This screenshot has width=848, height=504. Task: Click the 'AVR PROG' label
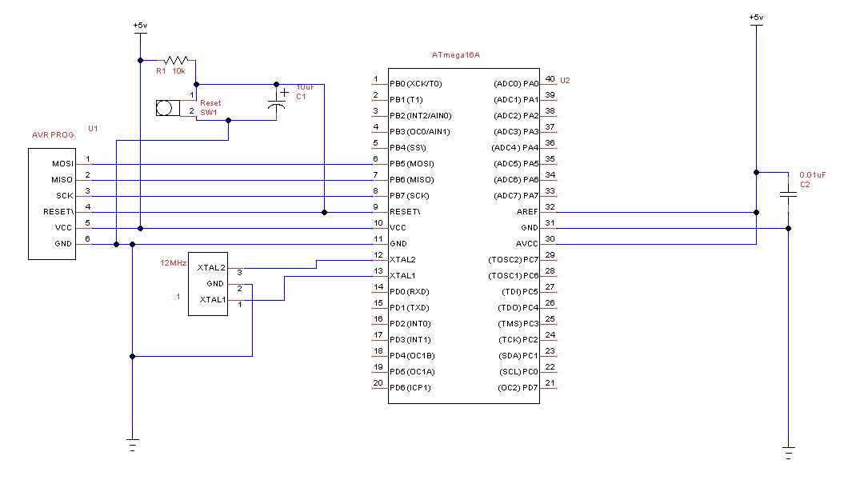click(x=53, y=134)
